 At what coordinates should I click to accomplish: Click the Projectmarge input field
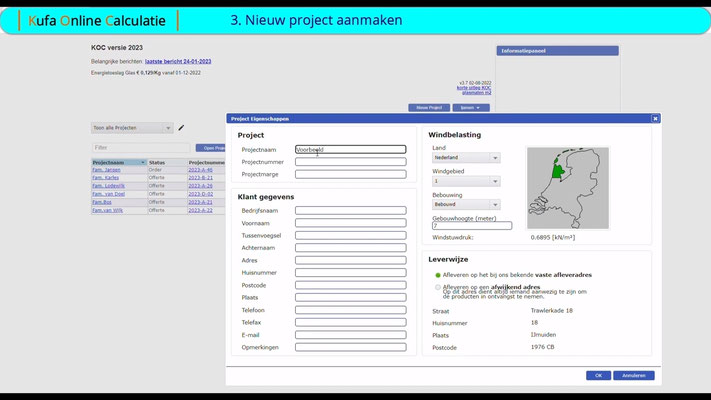351,174
